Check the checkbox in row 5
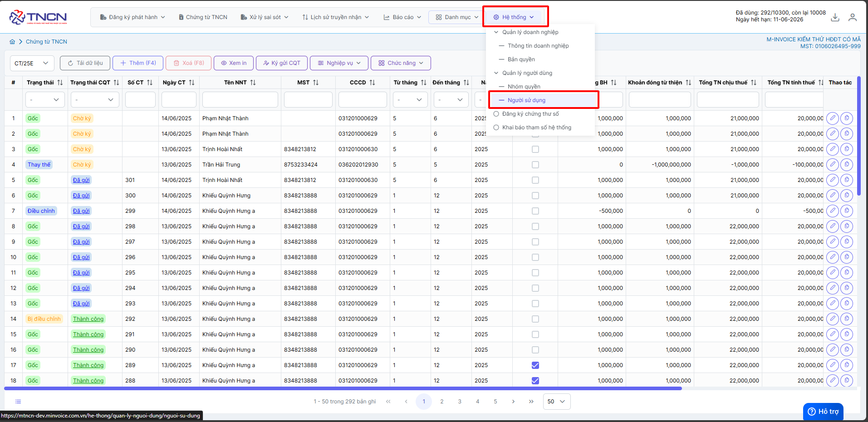868x422 pixels. pos(535,180)
